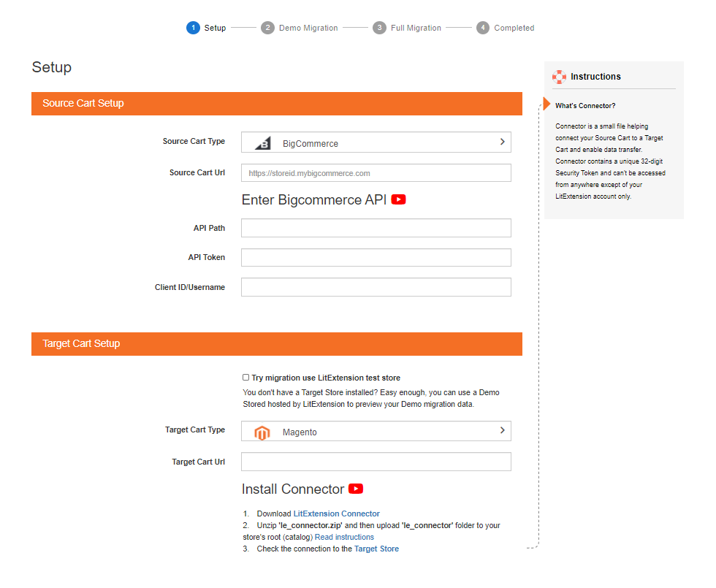Click the BigCommerce logo icon

(x=263, y=143)
